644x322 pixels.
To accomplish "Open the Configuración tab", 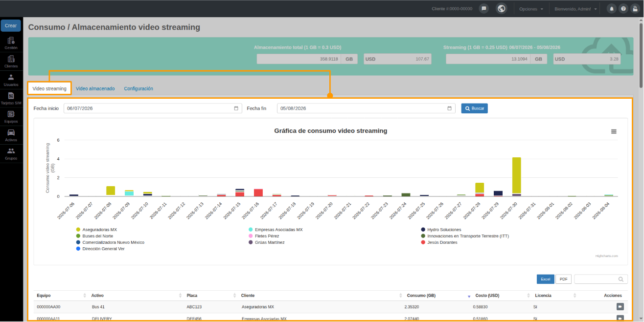I will (x=138, y=88).
